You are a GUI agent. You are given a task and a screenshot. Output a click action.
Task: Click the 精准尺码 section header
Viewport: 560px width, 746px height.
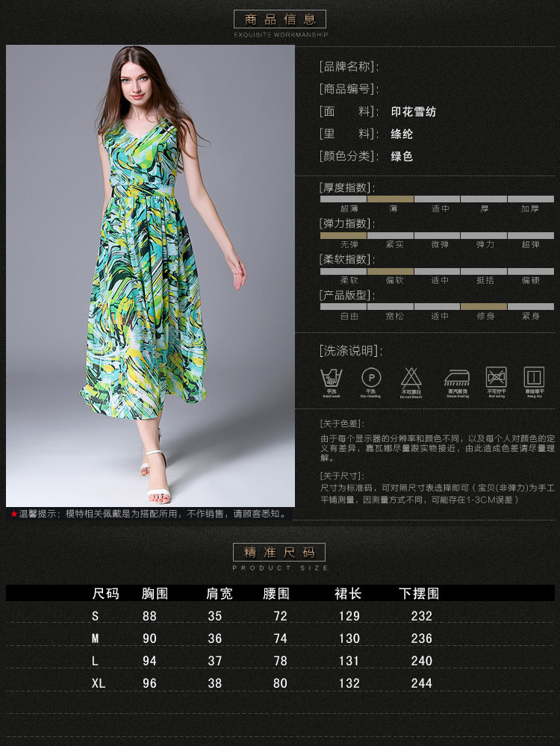click(x=279, y=553)
